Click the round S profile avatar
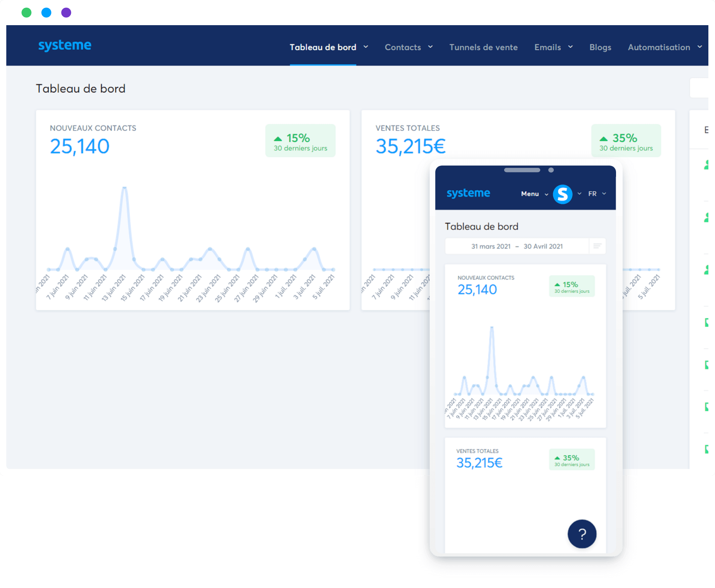The width and height of the screenshot is (715, 588). 562,194
